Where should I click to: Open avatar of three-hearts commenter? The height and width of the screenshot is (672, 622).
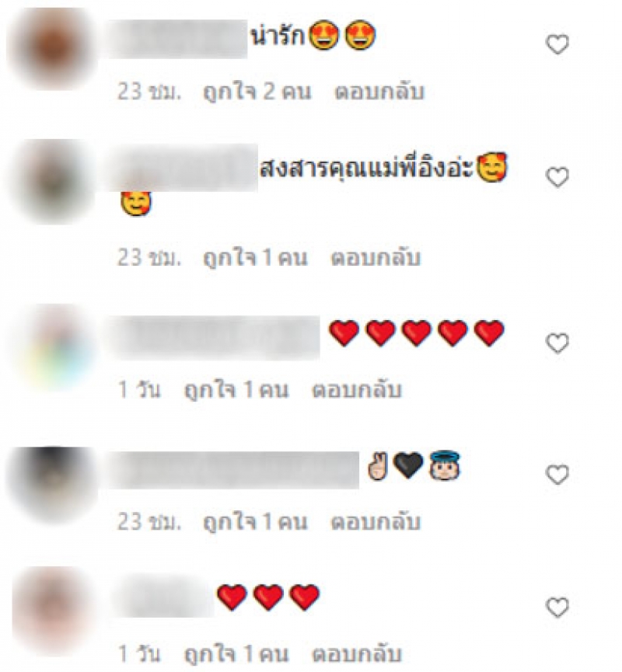point(54,611)
